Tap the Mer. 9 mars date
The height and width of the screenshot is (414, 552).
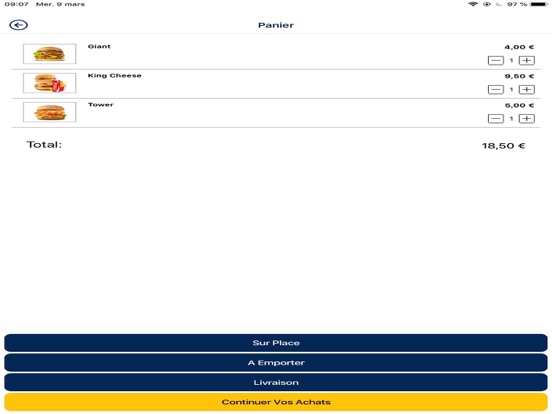(61, 4)
